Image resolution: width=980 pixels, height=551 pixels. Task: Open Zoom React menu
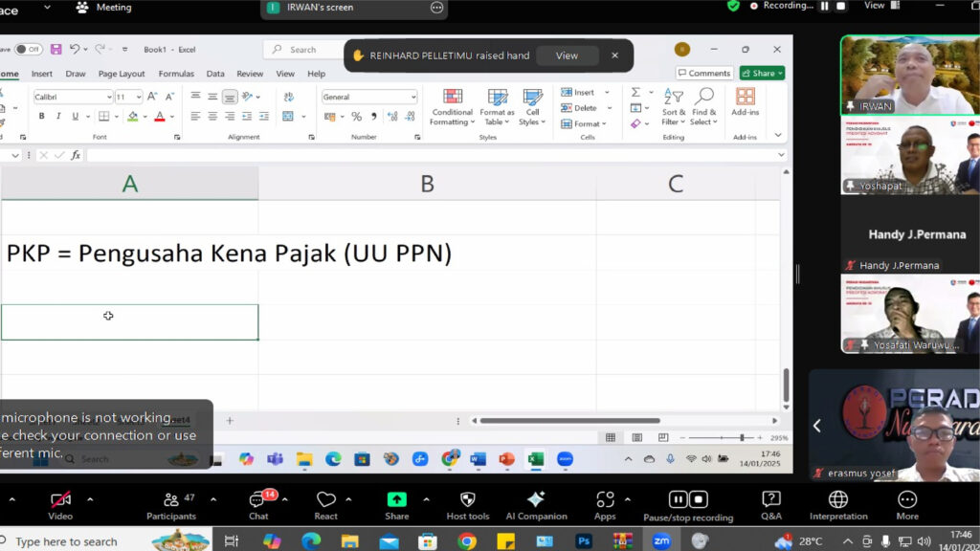pos(325,505)
